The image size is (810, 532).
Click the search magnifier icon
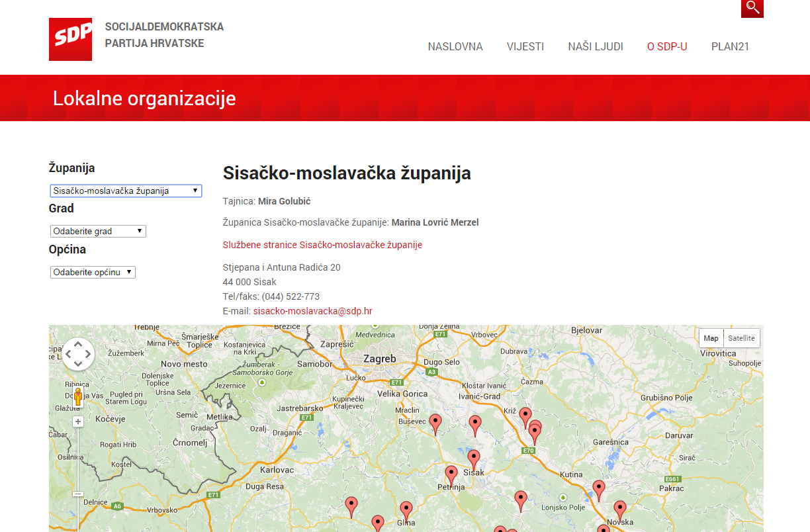click(x=752, y=8)
